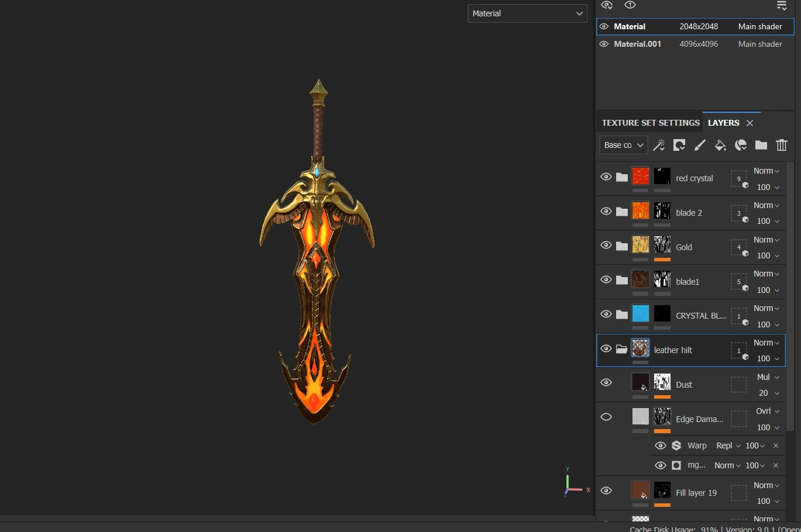Open the texture set list settings icon
The width and height of the screenshot is (801, 532).
(782, 6)
